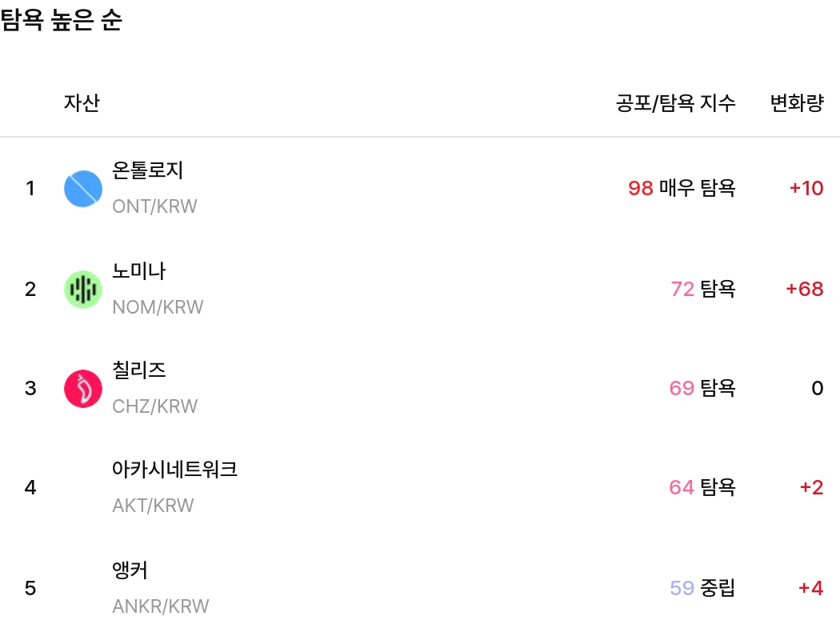Image resolution: width=840 pixels, height=640 pixels.
Task: Click the Ontology coin logo
Action: point(83,188)
